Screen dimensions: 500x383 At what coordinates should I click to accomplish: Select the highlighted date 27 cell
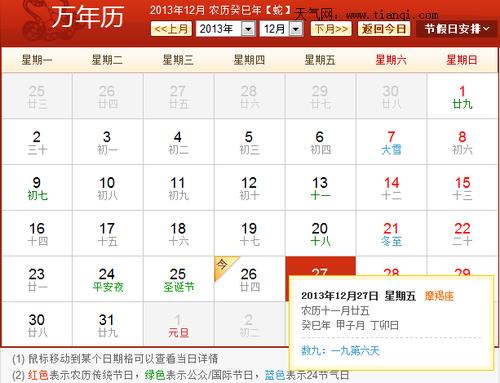(320, 266)
